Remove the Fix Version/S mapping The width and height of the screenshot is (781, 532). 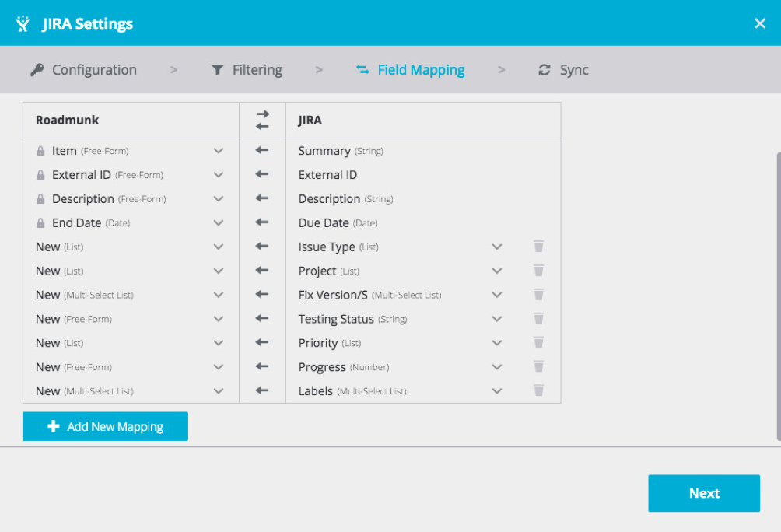click(x=538, y=295)
